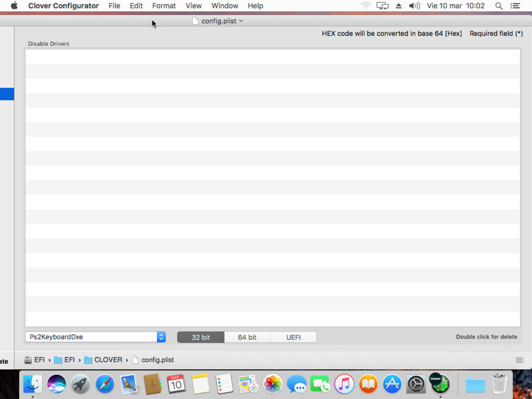532x399 pixels.
Task: Open System Preferences from the Dock
Action: [x=416, y=384]
